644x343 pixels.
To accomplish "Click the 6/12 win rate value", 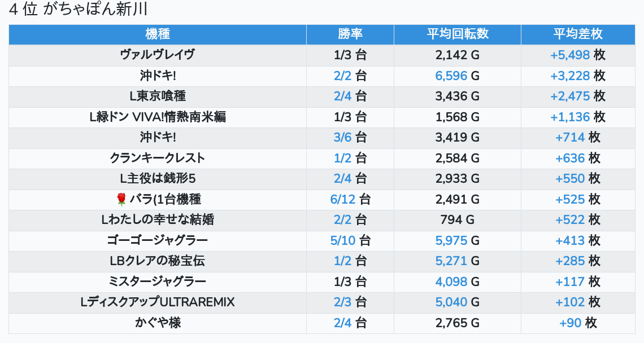I will (343, 199).
